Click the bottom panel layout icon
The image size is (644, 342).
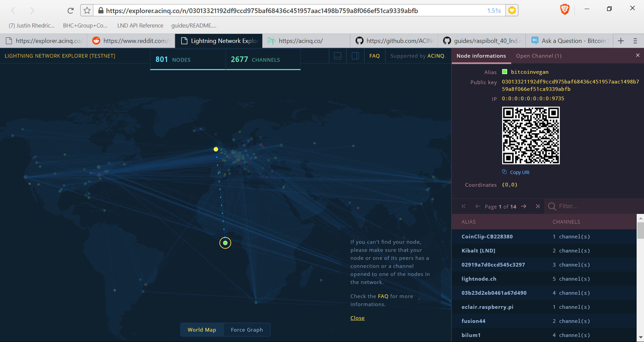(338, 56)
